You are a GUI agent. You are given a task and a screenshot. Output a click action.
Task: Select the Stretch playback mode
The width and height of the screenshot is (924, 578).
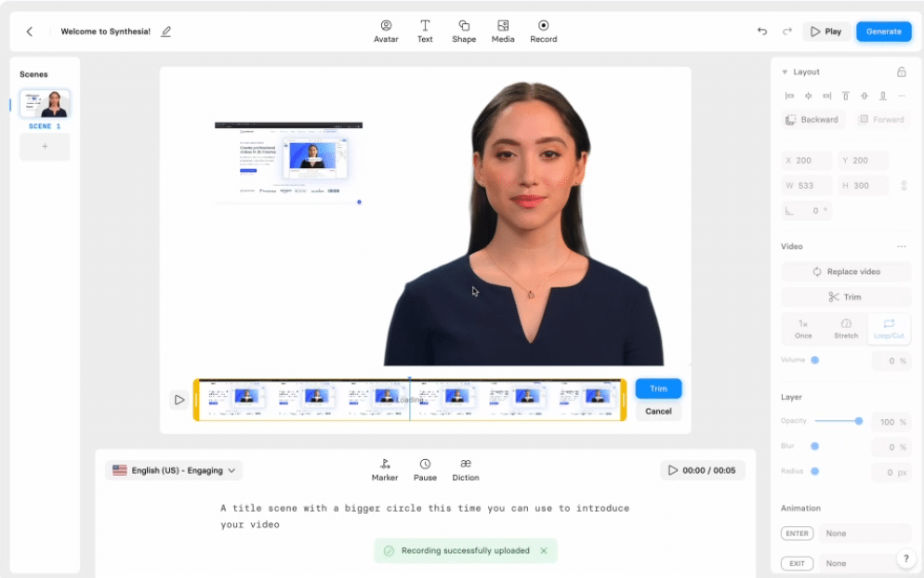846,329
